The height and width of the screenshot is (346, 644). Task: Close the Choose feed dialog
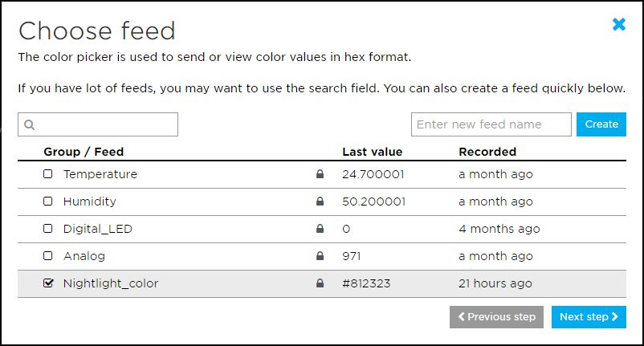(618, 25)
